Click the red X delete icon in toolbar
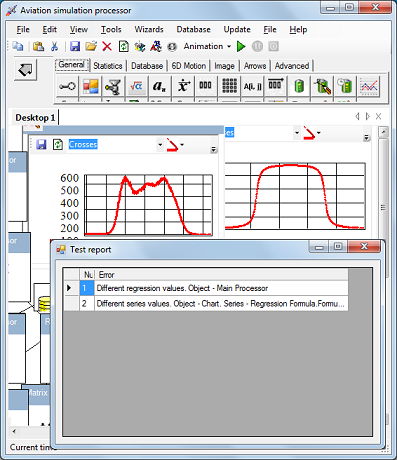Viewport: 397px width, 460px height. pyautogui.click(x=107, y=46)
